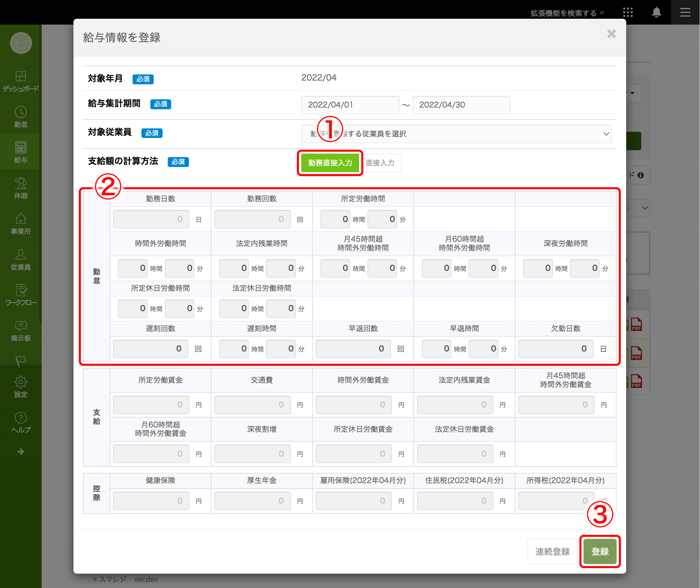The width and height of the screenshot is (700, 588).
Task: Click the smiley avatar icon
Action: [21, 43]
